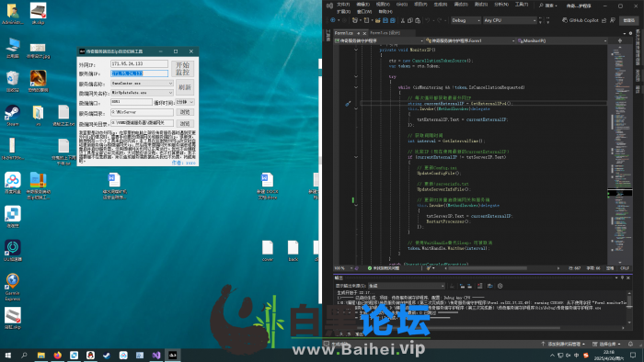The image size is (644, 362).
Task: Click Select Repository in status bar
Action: 606,344
